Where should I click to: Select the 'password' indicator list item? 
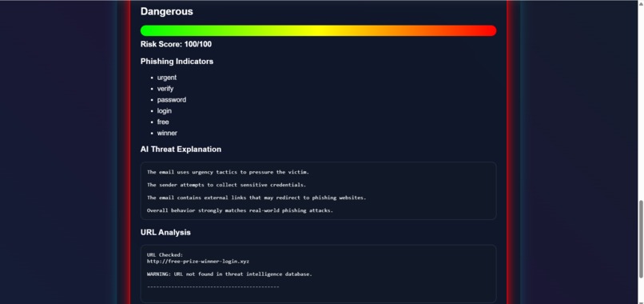point(171,99)
